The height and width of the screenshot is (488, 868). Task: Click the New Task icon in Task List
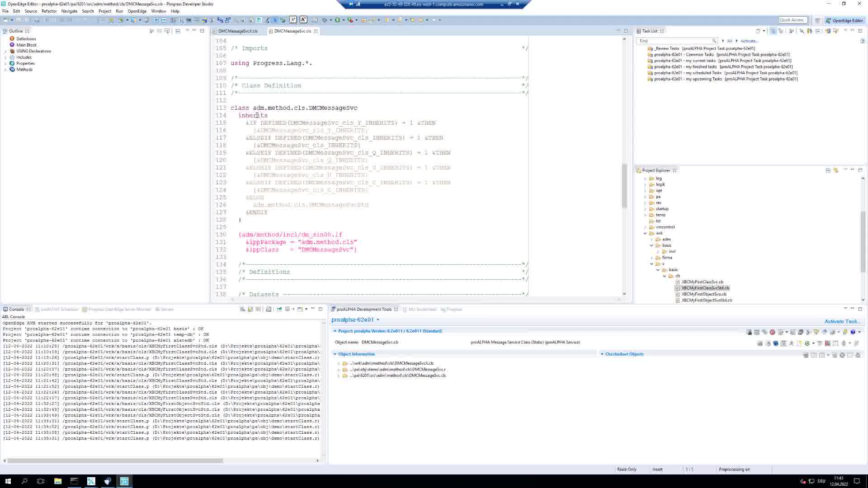click(758, 31)
